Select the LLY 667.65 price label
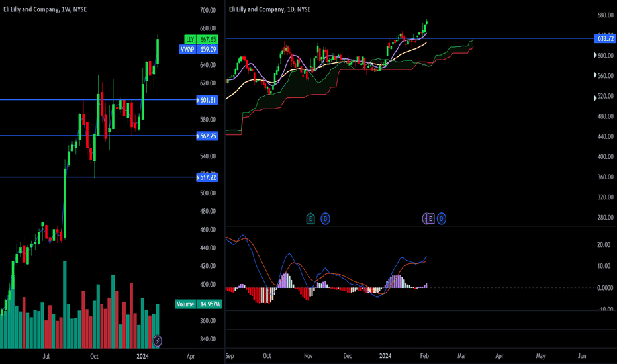 click(201, 39)
